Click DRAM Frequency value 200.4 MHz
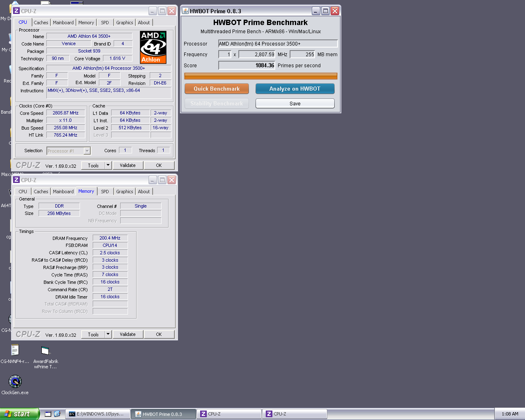 click(110, 238)
